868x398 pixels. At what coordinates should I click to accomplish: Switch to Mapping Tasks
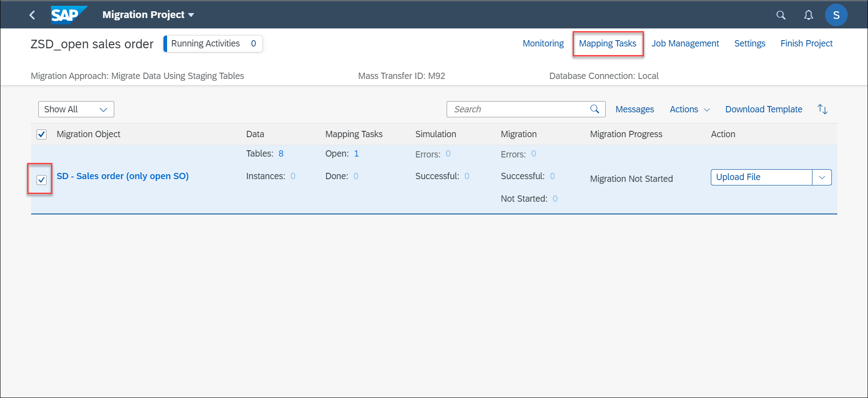(x=607, y=43)
